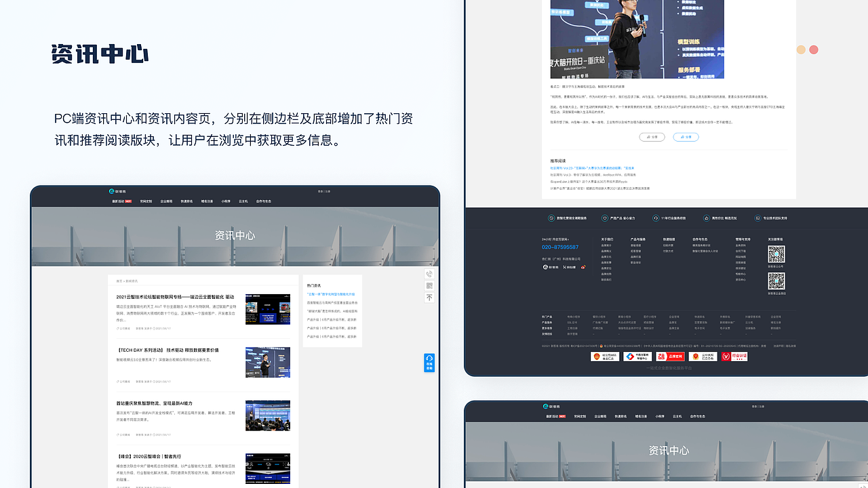Select 合作与生态 in the left mockup navigation
The width and height of the screenshot is (868, 488).
(x=263, y=201)
